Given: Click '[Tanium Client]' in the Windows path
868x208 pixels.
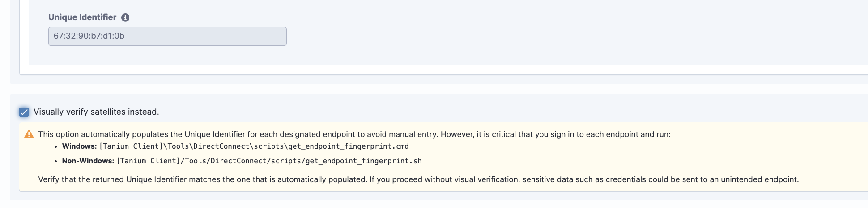Looking at the screenshot, I should tap(132, 146).
